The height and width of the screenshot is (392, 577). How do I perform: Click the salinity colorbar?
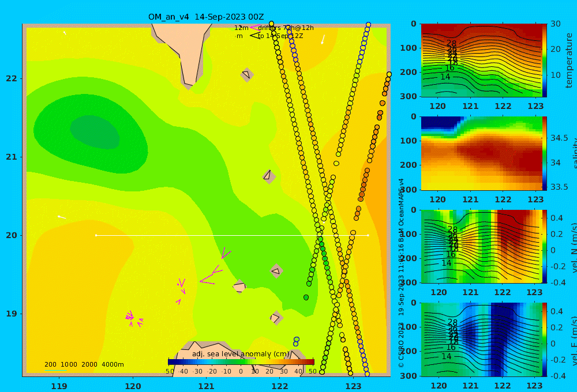click(x=544, y=153)
